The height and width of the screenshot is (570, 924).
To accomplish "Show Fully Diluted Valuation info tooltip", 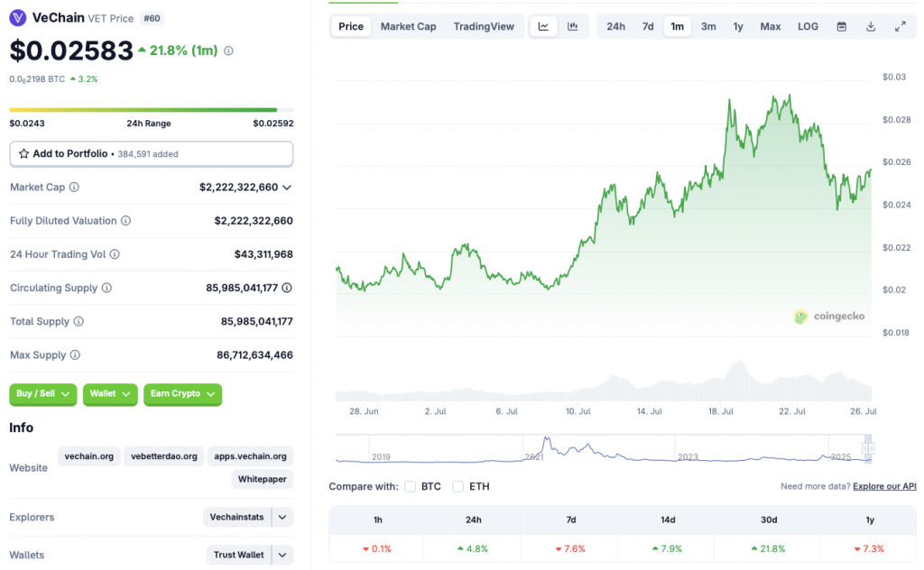I will [126, 221].
